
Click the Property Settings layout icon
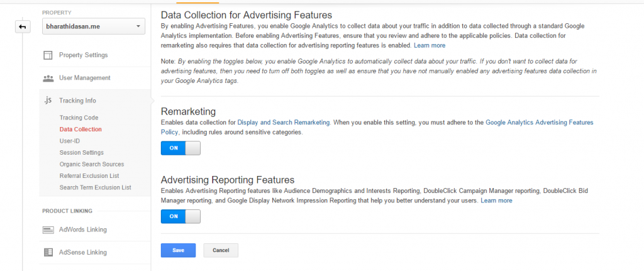tap(48, 55)
